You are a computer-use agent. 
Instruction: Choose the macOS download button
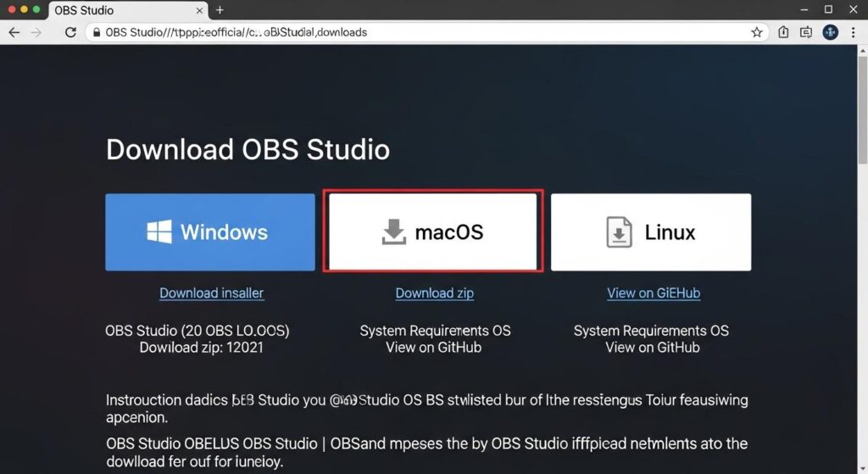pyautogui.click(x=433, y=231)
